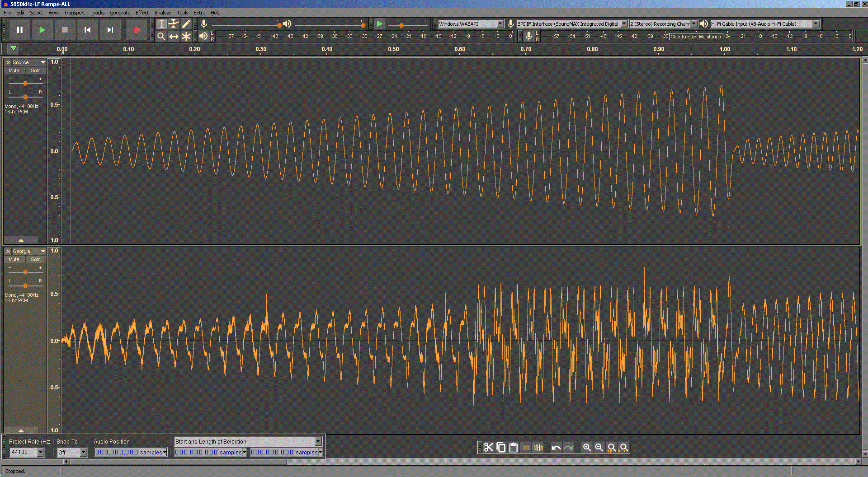The height and width of the screenshot is (477, 868).
Task: Open the Windows WASAPI host dropdown
Action: (x=500, y=24)
